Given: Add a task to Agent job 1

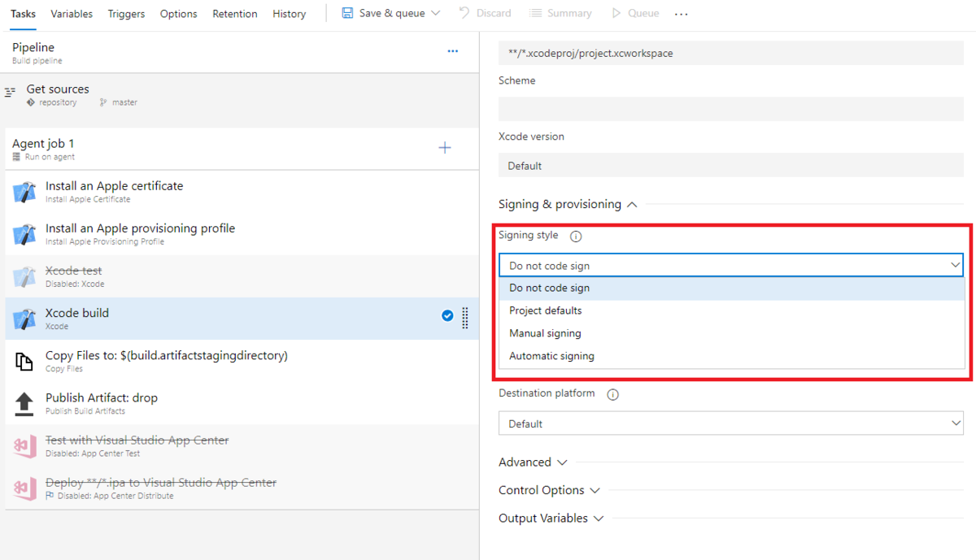Looking at the screenshot, I should point(445,148).
